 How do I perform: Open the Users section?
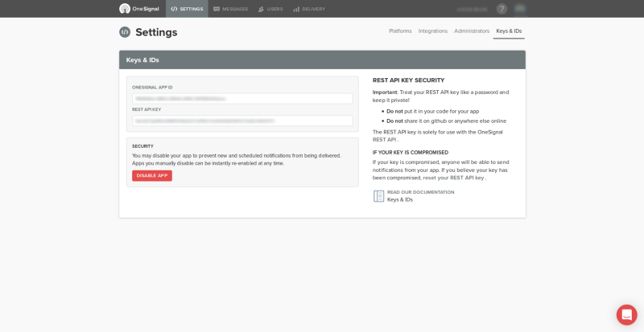(270, 9)
